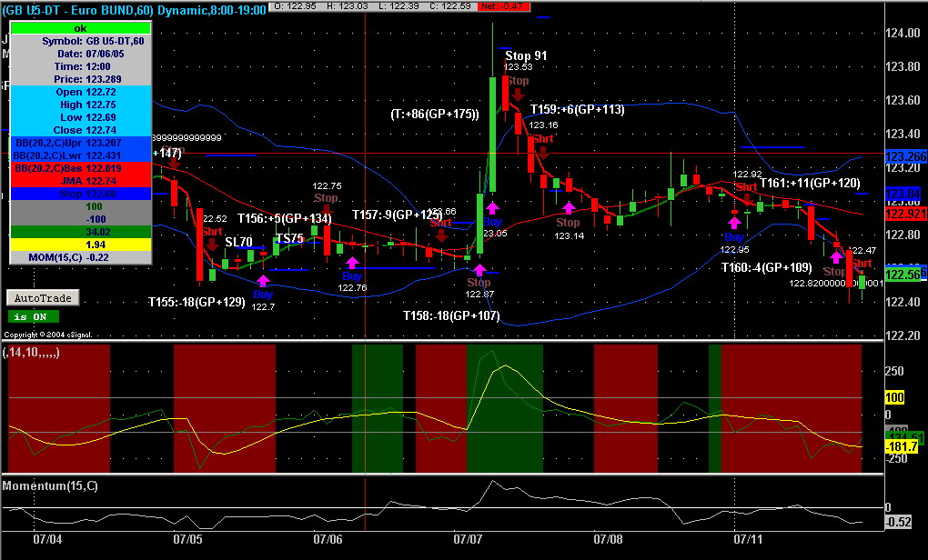Click the T159:+6(GP+113) trade label
Viewport: 928px width, 560px height.
click(577, 109)
